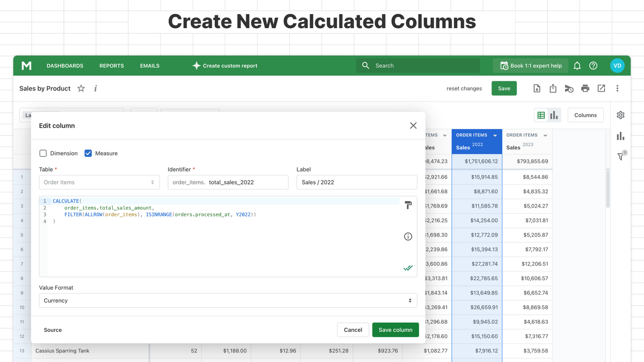Image resolution: width=644 pixels, height=362 pixels.
Task: Open the Table dropdown showing Order Items
Action: pyautogui.click(x=99, y=182)
